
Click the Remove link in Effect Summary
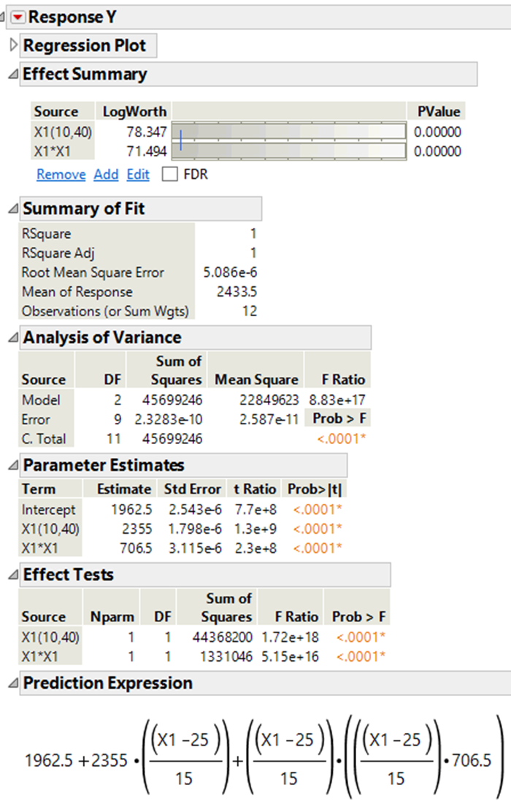(61, 175)
